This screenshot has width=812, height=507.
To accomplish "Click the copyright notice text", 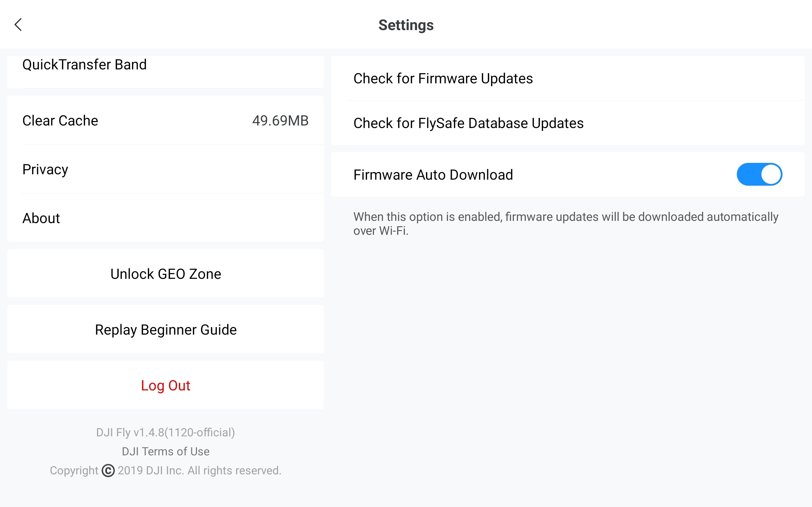I will (x=166, y=471).
